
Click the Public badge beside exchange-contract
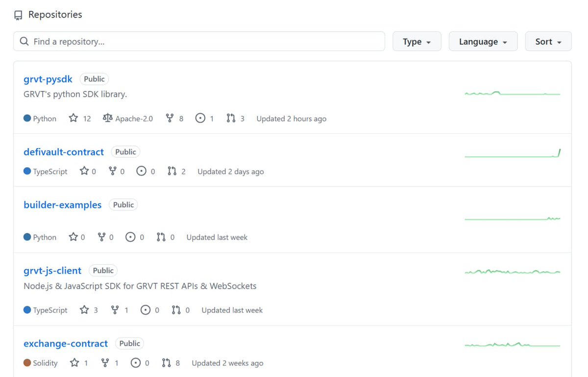point(129,344)
